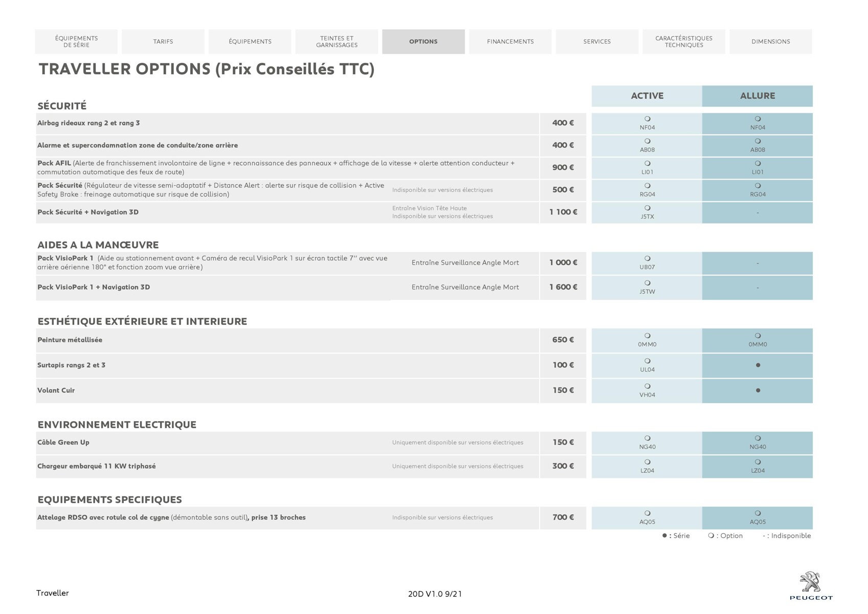Image resolution: width=868 pixels, height=614 pixels.
Task: Click Allure option circle for Peinture métallisée
Action: (758, 336)
